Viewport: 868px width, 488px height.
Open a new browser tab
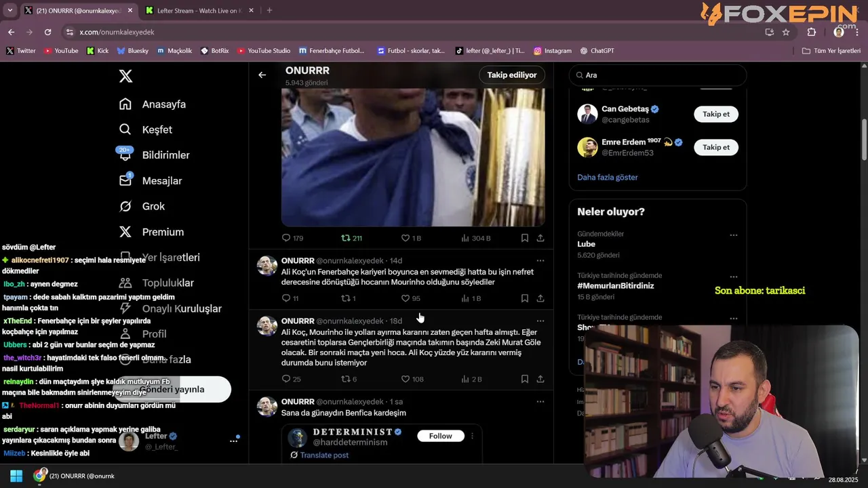click(269, 10)
